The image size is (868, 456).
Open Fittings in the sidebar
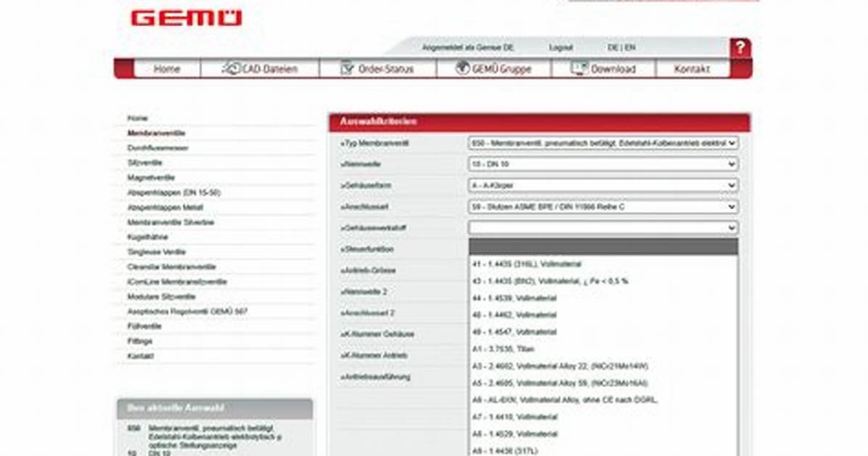point(139,341)
